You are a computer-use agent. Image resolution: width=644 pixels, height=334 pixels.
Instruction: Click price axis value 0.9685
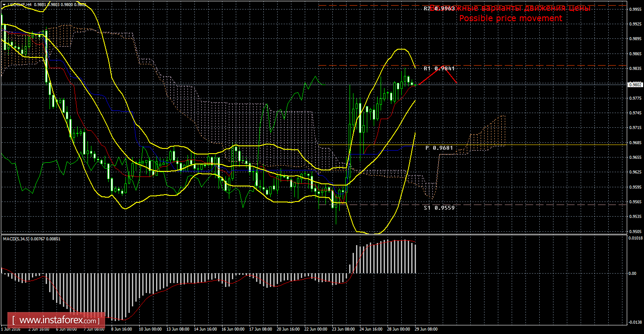(635, 143)
